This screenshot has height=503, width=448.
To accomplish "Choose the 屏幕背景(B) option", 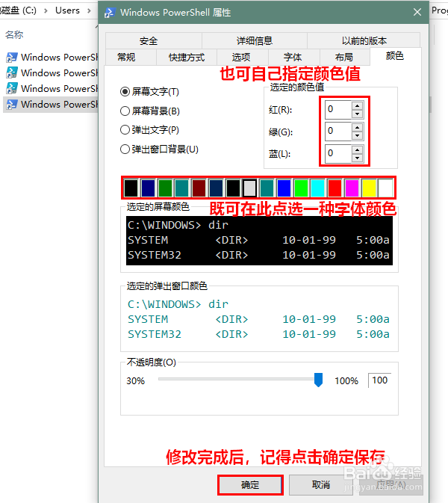I will coord(150,111).
